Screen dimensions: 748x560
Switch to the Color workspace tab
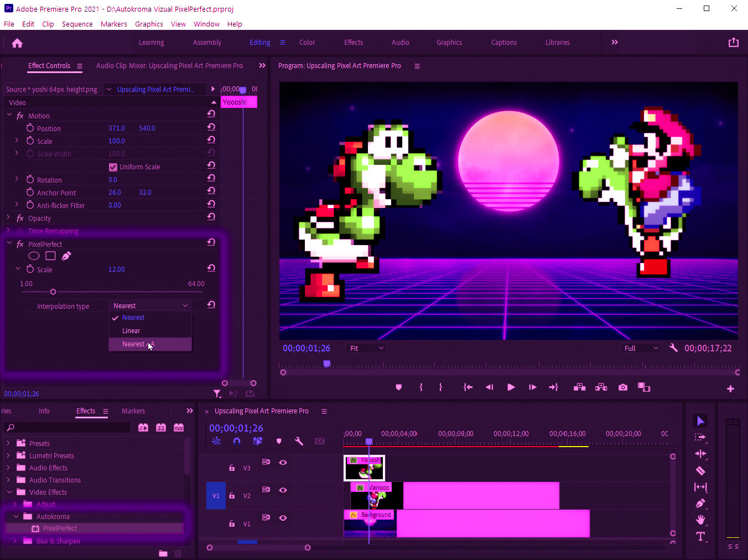[x=307, y=43]
